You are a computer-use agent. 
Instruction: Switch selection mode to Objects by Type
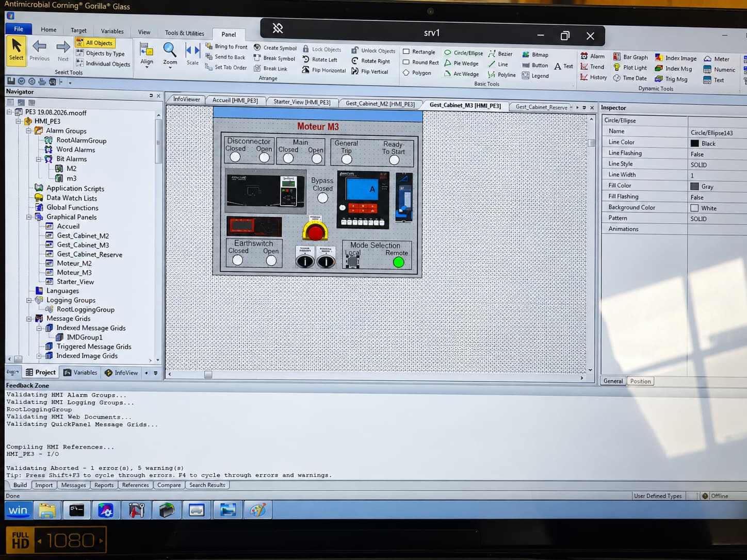click(x=101, y=53)
